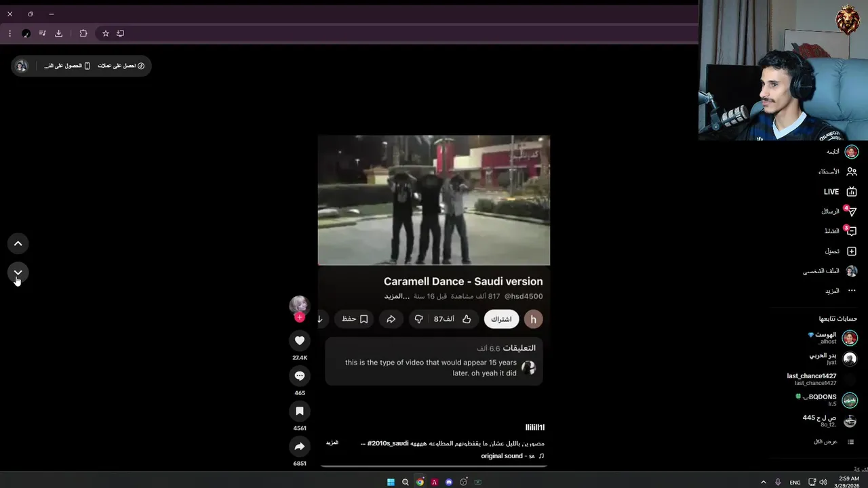Open the LIVE sidebar item
Screen dimensions: 868x488
pos(840,192)
